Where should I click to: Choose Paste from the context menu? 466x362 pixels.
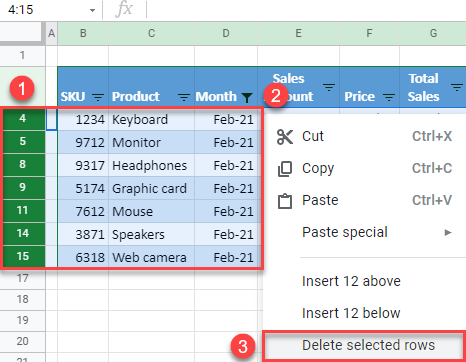click(364, 201)
